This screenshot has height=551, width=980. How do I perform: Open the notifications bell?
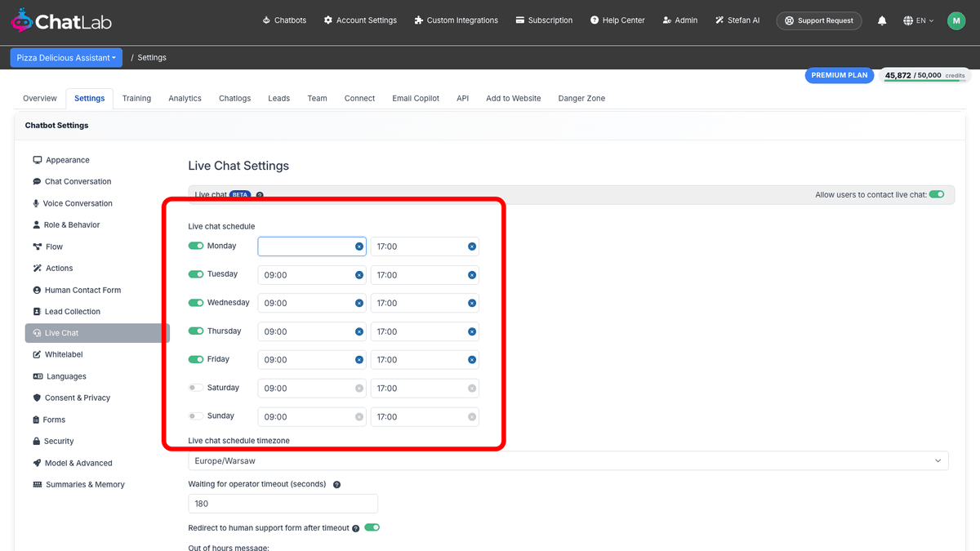(x=882, y=20)
